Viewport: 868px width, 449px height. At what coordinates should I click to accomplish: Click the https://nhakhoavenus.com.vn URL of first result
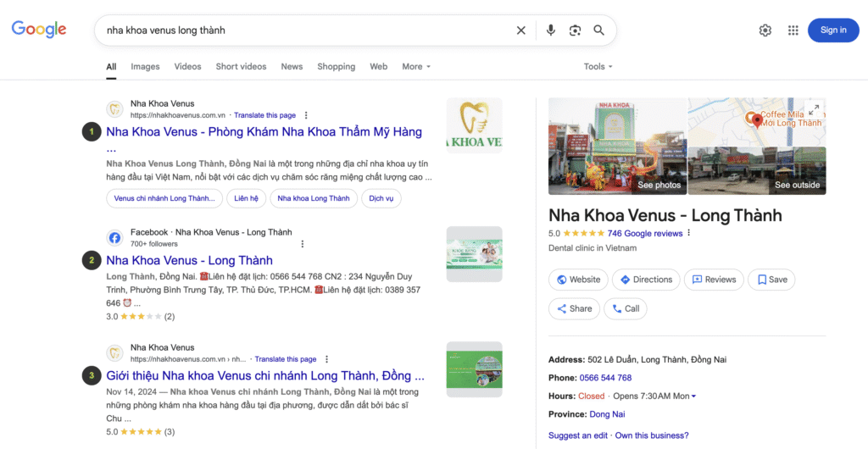[178, 115]
